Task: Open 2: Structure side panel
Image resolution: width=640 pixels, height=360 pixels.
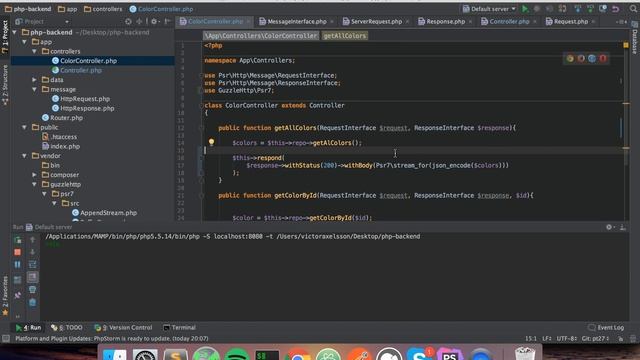Action: coord(5,85)
